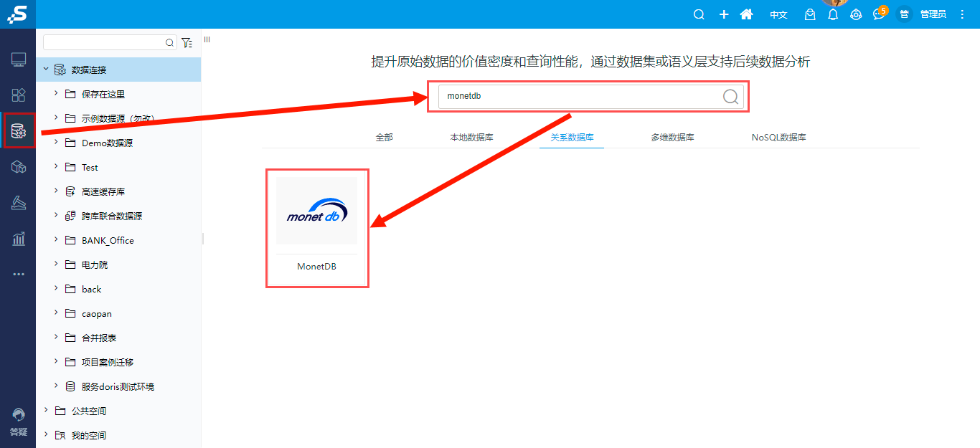Image resolution: width=980 pixels, height=448 pixels.
Task: Open the 管理员 user menu
Action: pyautogui.click(x=933, y=14)
